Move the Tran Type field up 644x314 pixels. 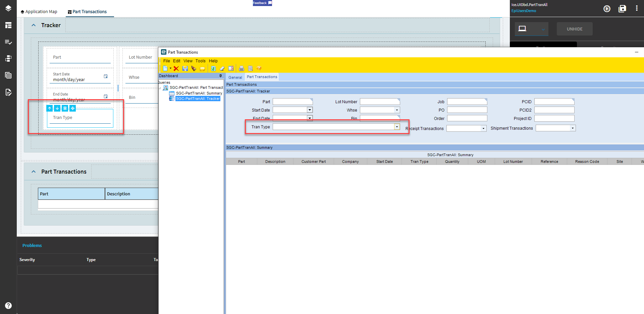pyautogui.click(x=50, y=108)
